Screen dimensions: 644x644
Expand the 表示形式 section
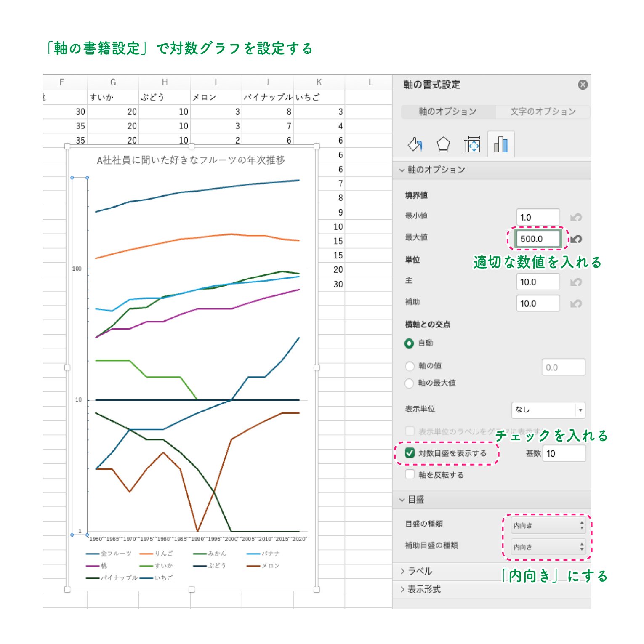pyautogui.click(x=492, y=589)
